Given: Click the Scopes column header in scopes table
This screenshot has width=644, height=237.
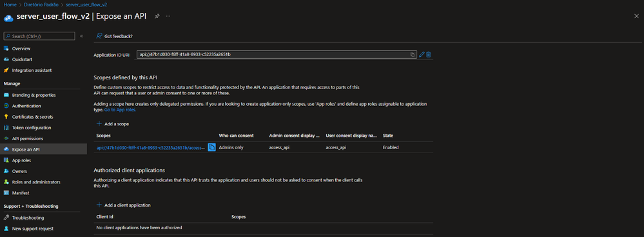Looking at the screenshot, I should pyautogui.click(x=103, y=136).
